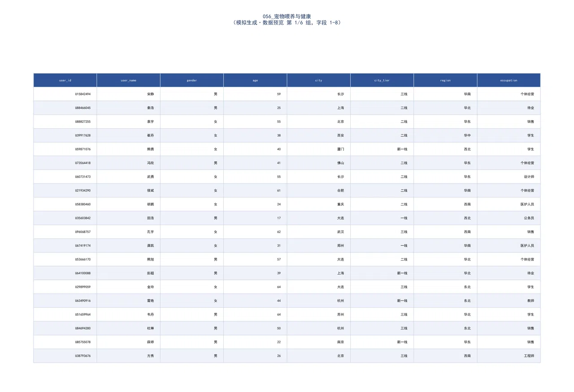The image size is (574, 392).
Task: Select the age cell showing 17
Action: (x=255, y=218)
